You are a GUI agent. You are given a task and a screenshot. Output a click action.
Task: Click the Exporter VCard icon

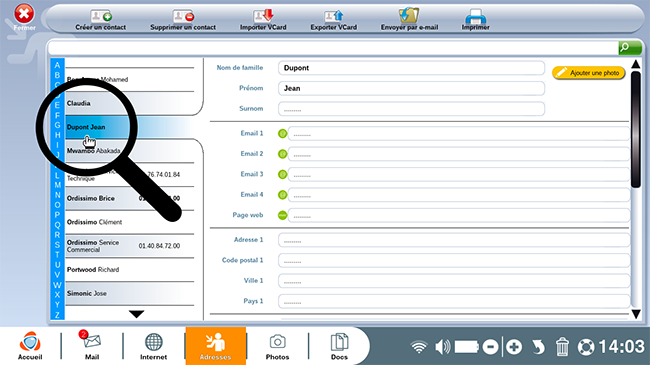pyautogui.click(x=334, y=16)
